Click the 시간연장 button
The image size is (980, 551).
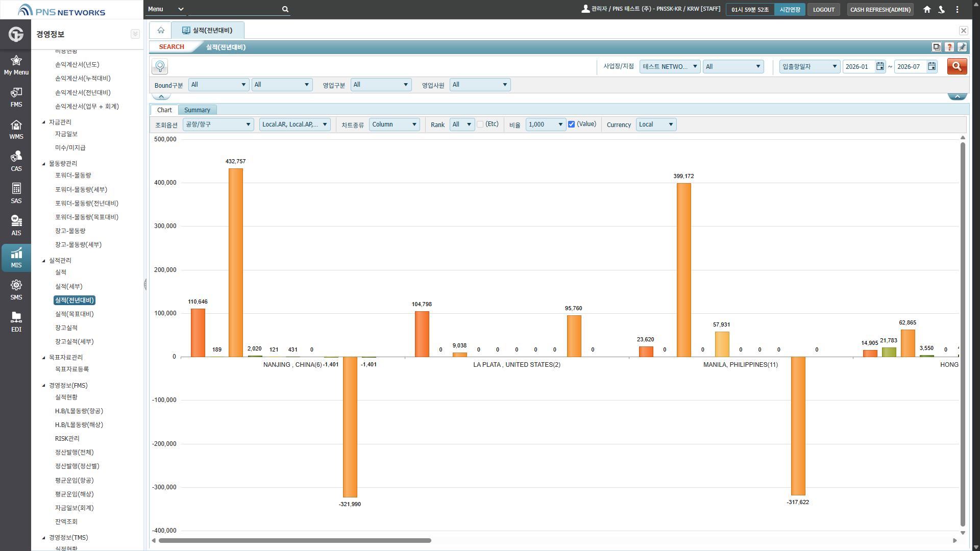790,9
